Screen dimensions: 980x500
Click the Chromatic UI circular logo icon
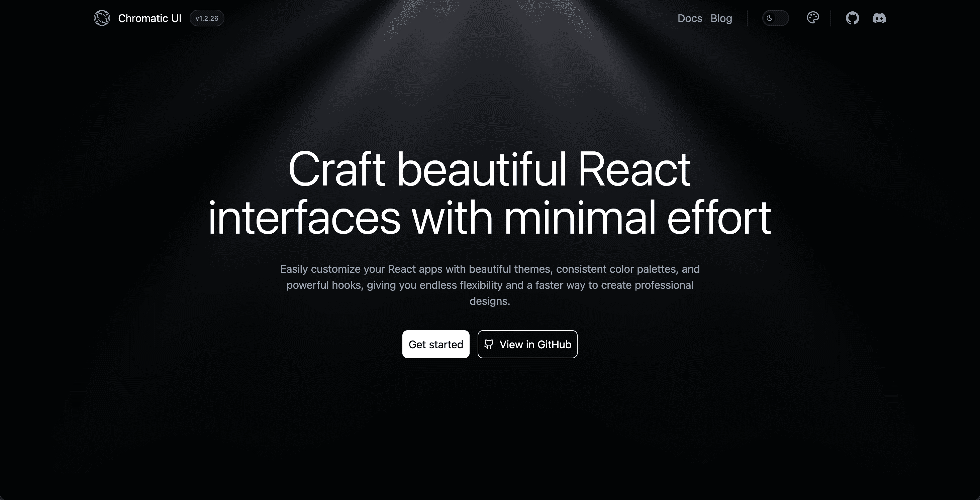click(x=102, y=18)
